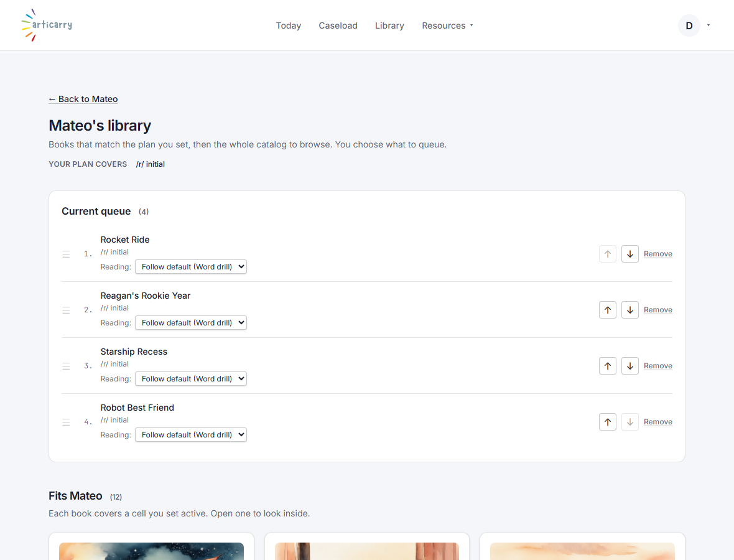Open the Caseload page
This screenshot has height=560, width=734.
point(338,26)
